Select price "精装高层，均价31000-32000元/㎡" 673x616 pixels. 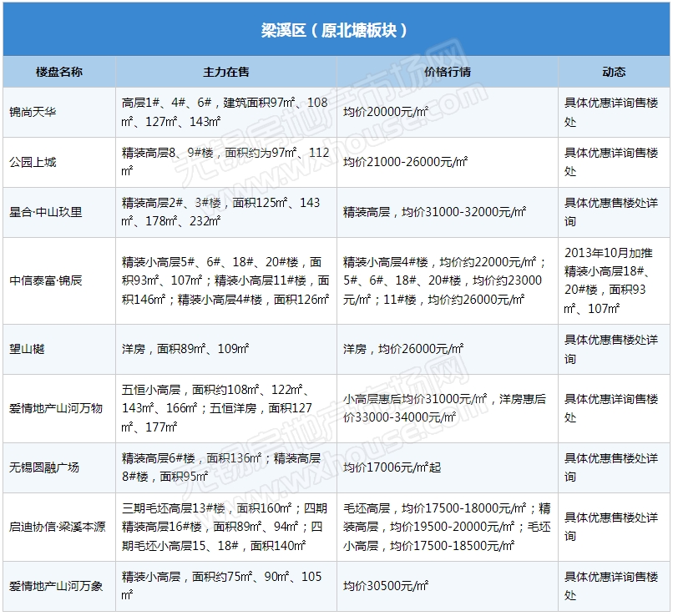[x=434, y=211]
